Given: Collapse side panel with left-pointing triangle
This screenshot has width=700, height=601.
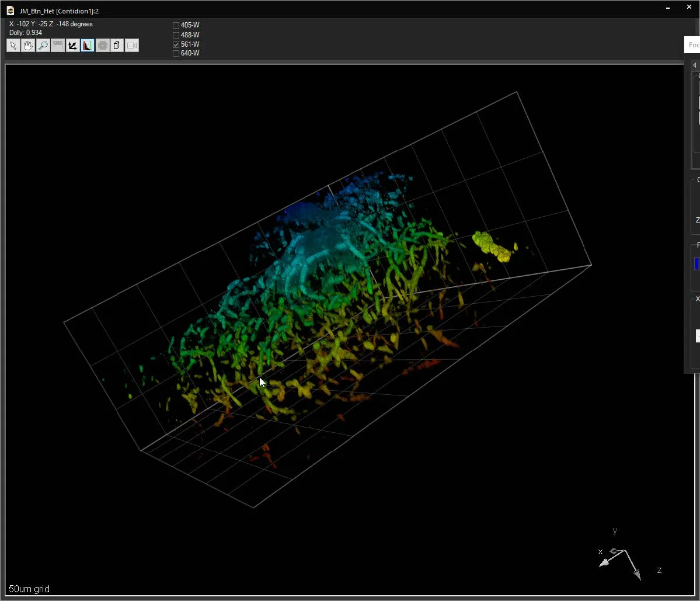Looking at the screenshot, I should [x=694, y=65].
